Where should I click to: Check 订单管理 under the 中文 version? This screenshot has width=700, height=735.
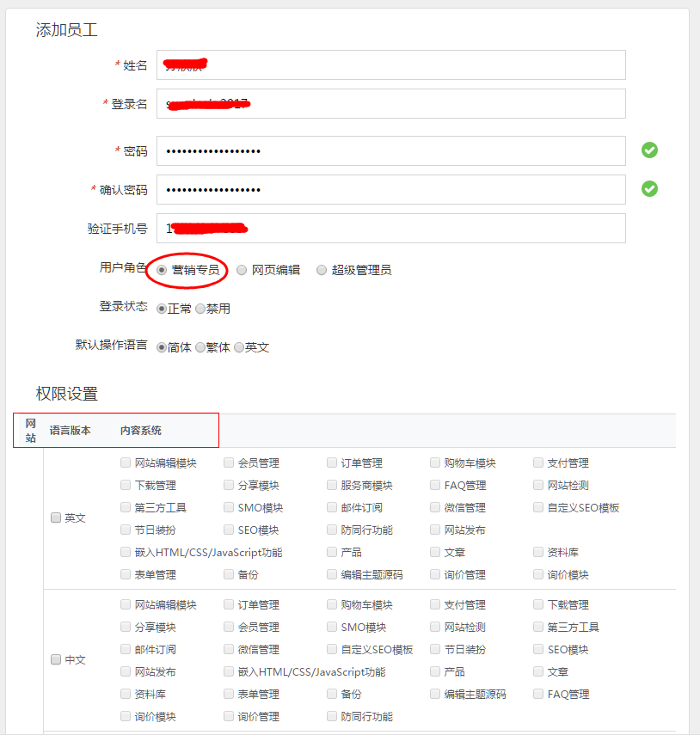click(228, 604)
